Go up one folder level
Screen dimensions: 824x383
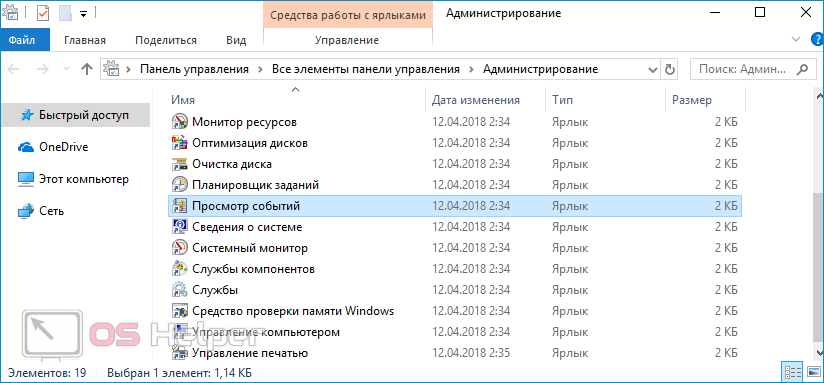[x=87, y=69]
